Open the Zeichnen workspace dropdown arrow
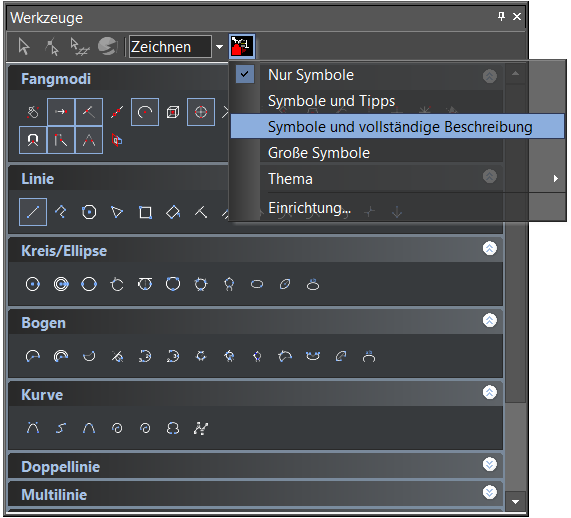Screen dimensions: 571x518 [219, 47]
